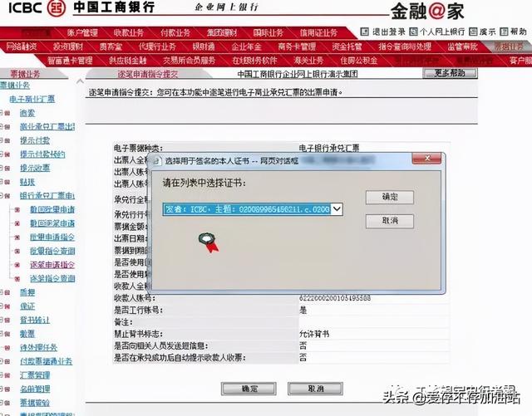Click the 退出登录 logout icon
The width and height of the screenshot is (532, 416).
click(x=365, y=32)
